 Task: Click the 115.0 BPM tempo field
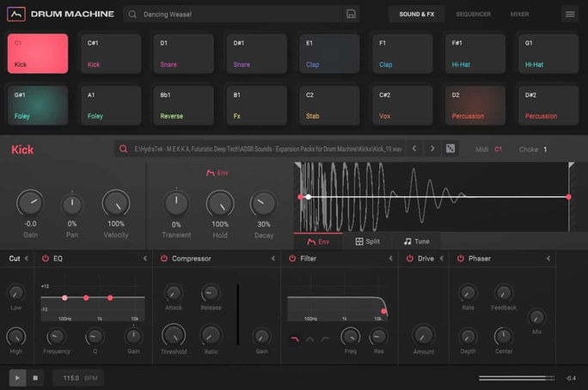click(78, 378)
